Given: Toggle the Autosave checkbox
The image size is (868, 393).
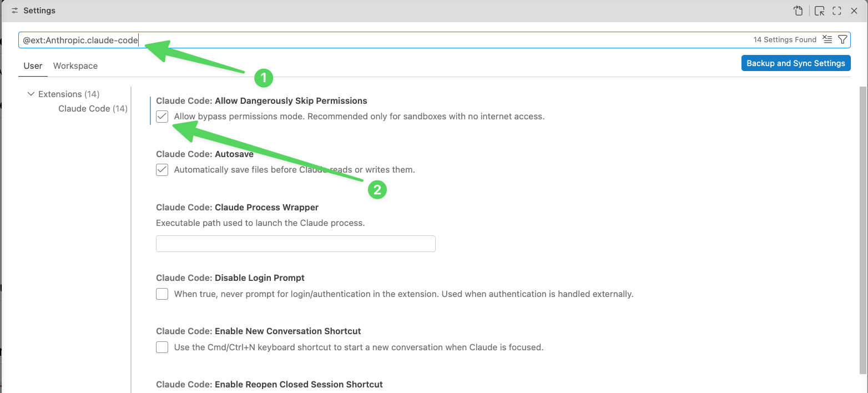Looking at the screenshot, I should pos(162,170).
